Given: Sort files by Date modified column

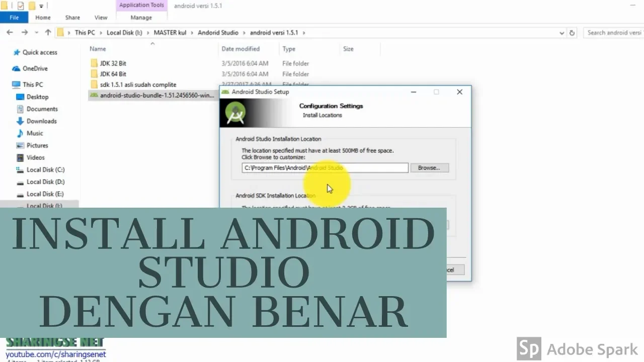Looking at the screenshot, I should [240, 49].
